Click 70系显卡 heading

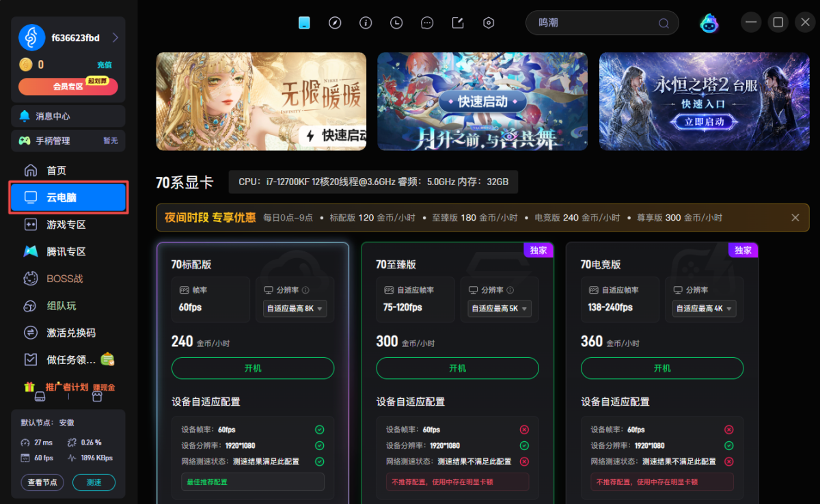184,182
